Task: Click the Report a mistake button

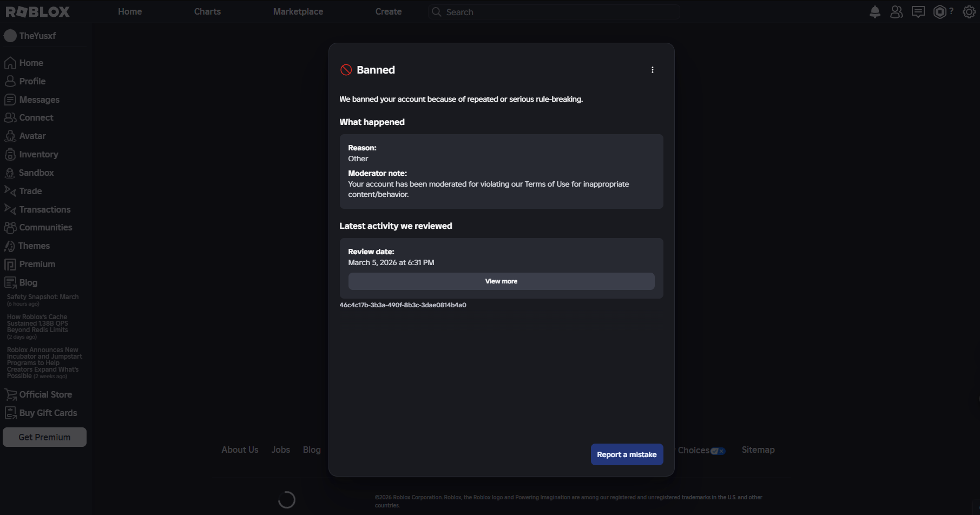Action: [x=627, y=454]
